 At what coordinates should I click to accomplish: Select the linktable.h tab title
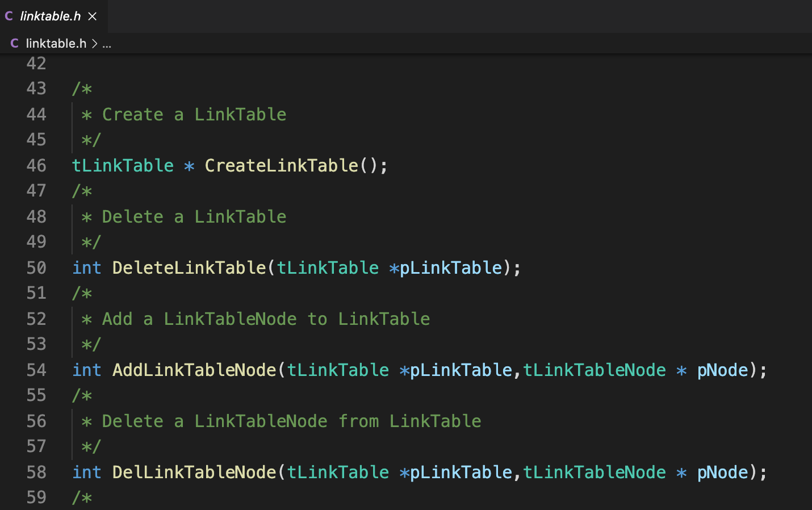pyautogui.click(x=51, y=16)
